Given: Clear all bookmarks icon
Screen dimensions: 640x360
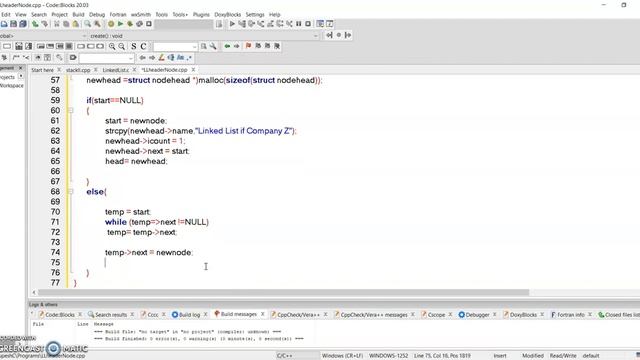Looking at the screenshot, I should [x=277, y=46].
